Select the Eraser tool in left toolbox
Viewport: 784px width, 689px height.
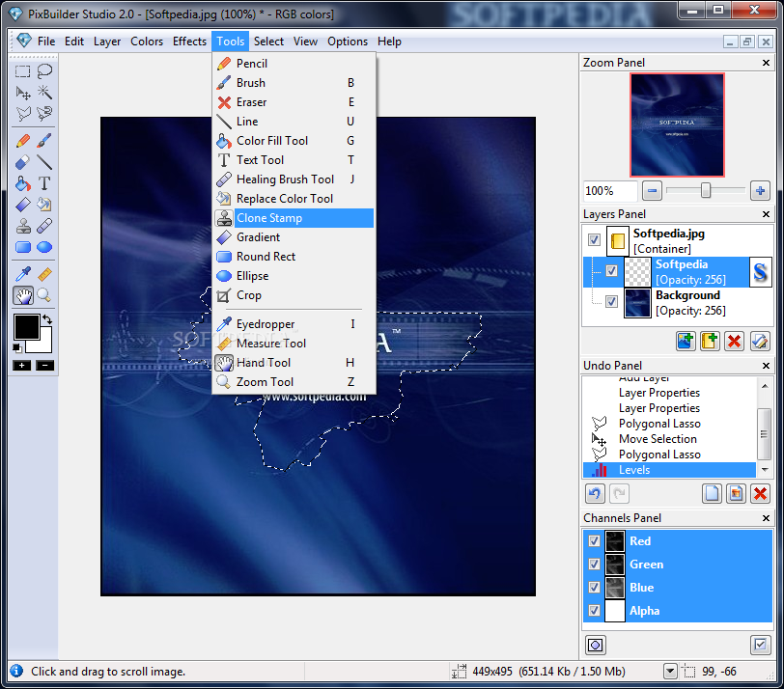(x=22, y=162)
